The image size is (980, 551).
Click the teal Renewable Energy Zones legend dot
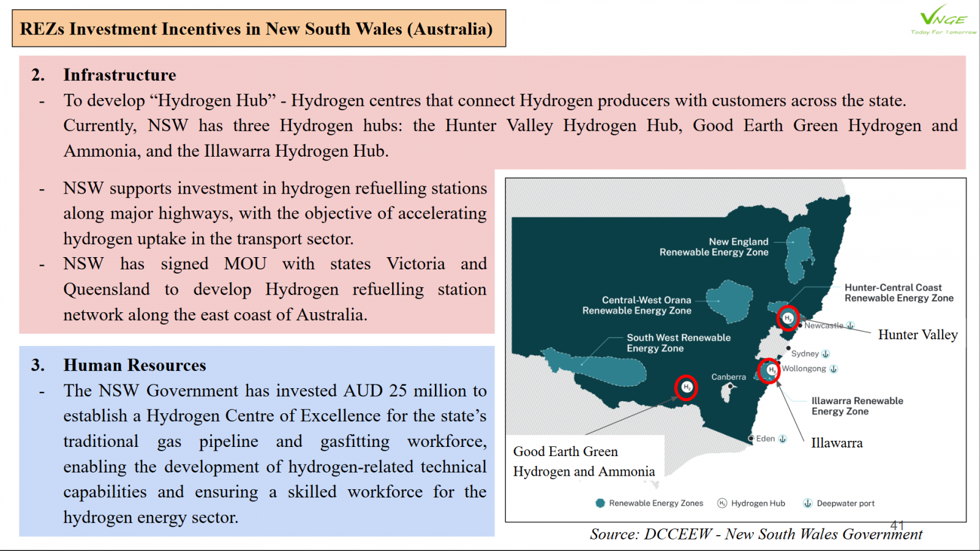(x=600, y=503)
